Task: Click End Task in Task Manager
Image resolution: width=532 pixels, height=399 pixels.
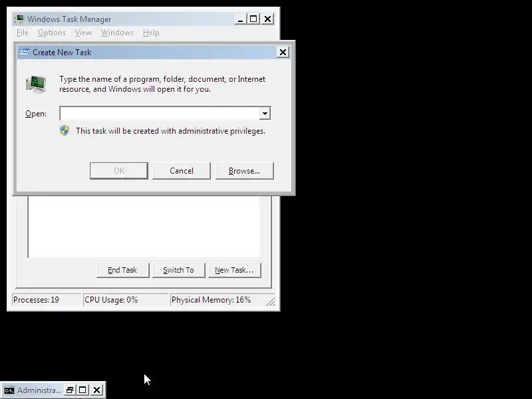Action: [122, 270]
